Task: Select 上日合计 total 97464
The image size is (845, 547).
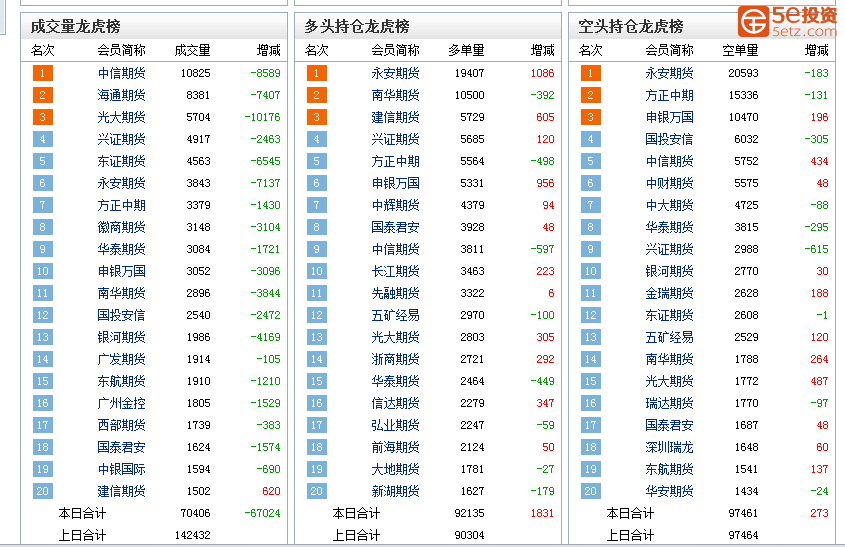Action: 743,535
